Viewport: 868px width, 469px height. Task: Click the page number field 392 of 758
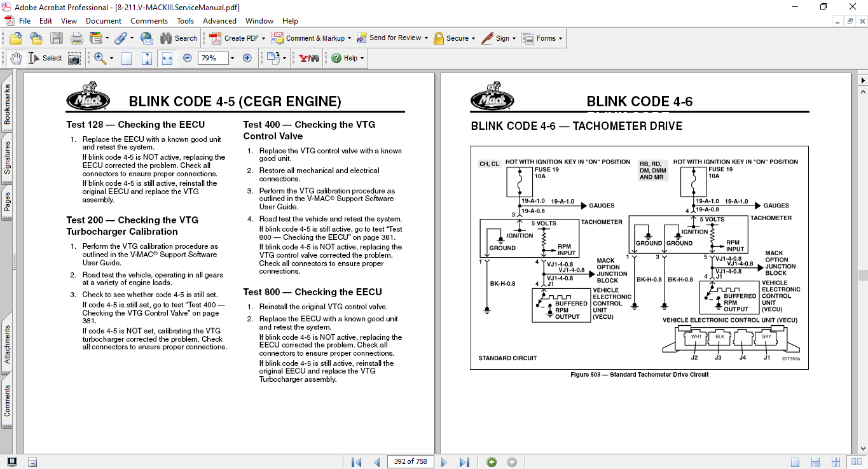pos(410,462)
